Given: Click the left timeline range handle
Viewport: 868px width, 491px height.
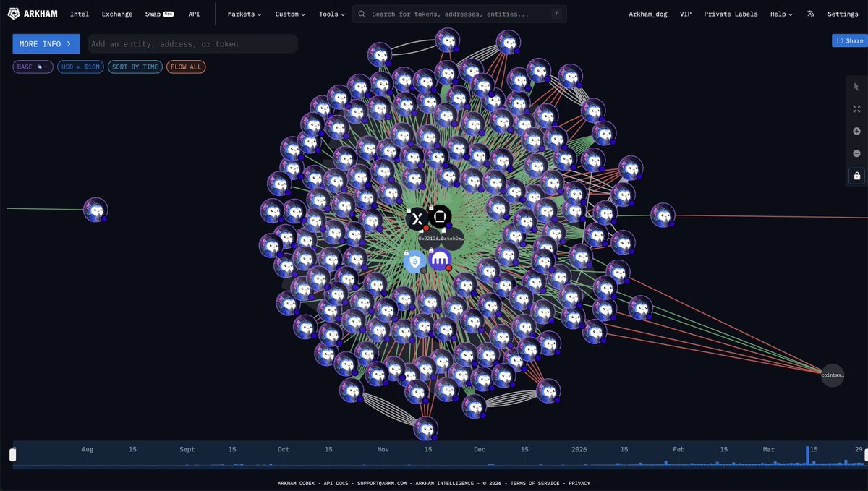Looking at the screenshot, I should pos(12,455).
